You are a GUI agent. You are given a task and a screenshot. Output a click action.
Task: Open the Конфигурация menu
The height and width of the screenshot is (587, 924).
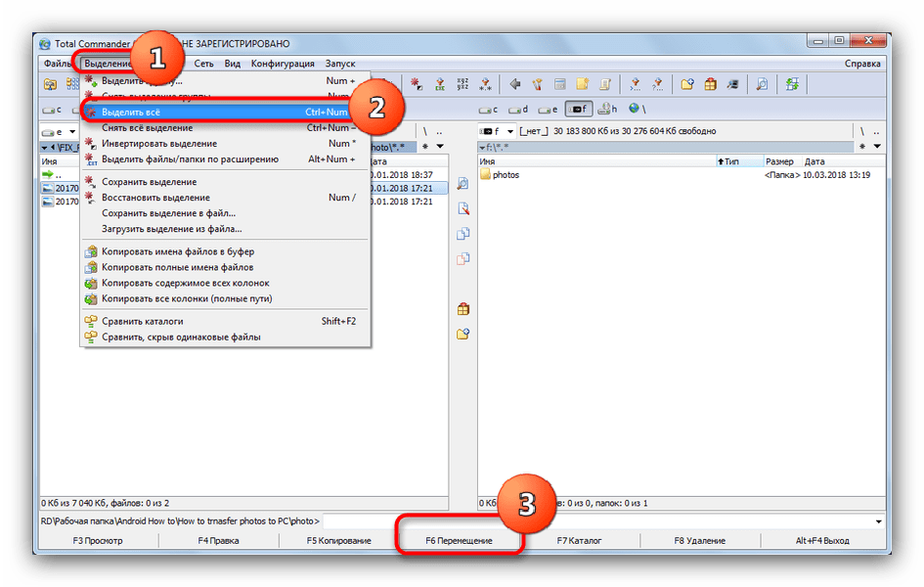pos(283,63)
